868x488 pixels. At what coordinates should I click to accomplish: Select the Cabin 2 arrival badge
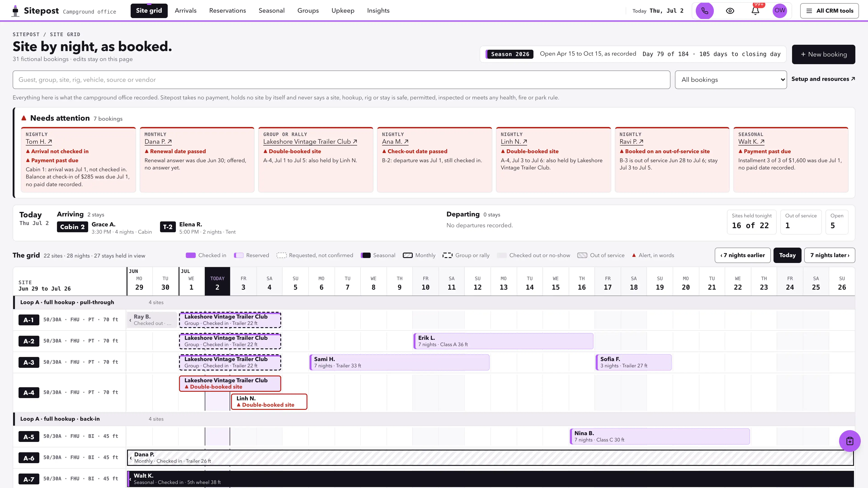[72, 227]
